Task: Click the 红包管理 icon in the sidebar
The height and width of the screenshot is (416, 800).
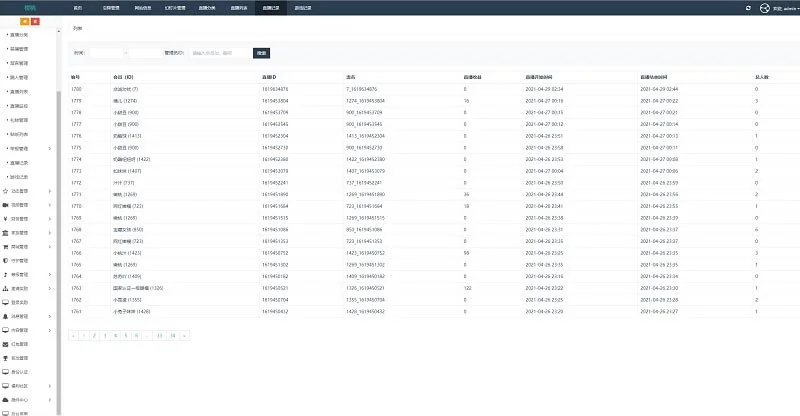Action: [x=7, y=343]
